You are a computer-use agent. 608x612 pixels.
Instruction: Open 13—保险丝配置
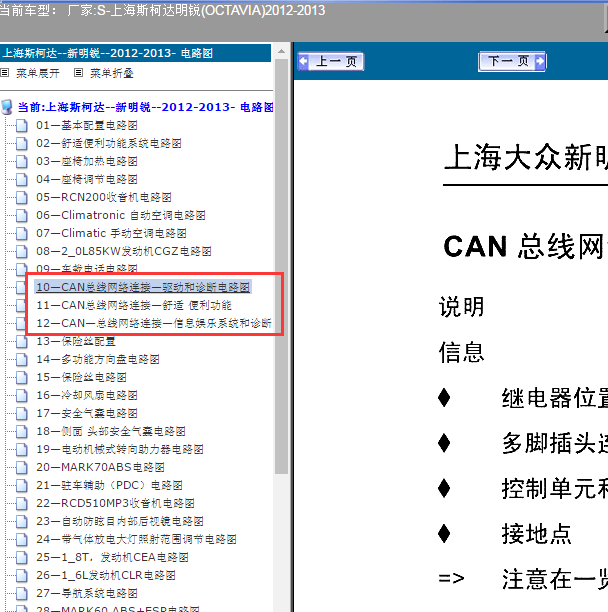click(x=76, y=341)
